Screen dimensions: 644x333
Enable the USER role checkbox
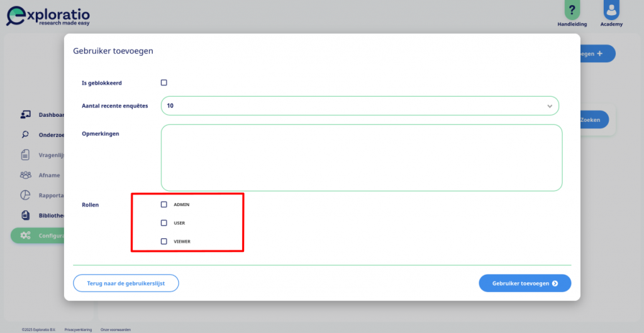click(164, 223)
